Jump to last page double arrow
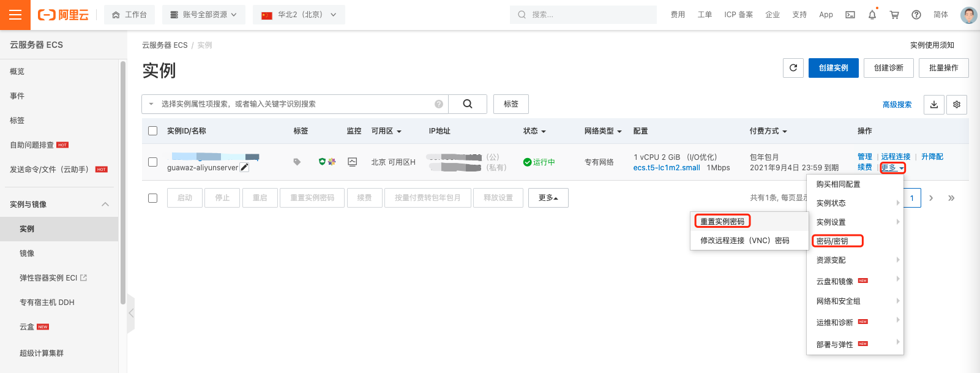Image resolution: width=980 pixels, height=373 pixels. click(x=951, y=198)
